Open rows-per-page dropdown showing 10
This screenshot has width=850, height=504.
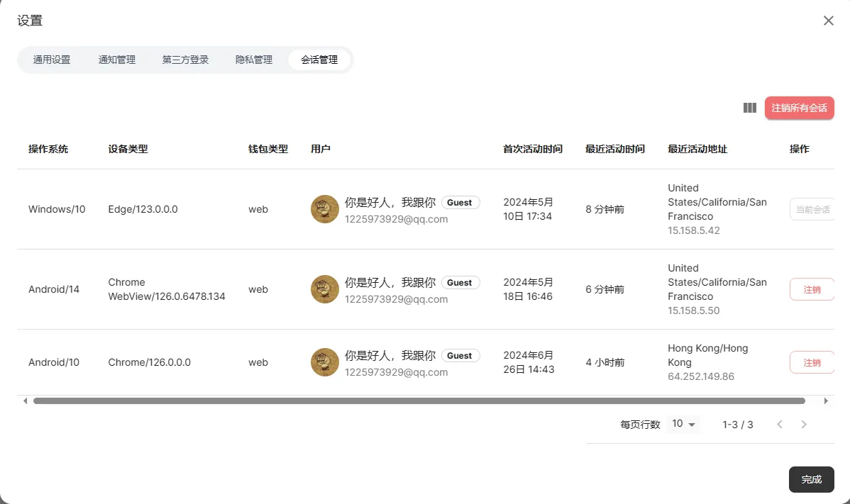(683, 424)
